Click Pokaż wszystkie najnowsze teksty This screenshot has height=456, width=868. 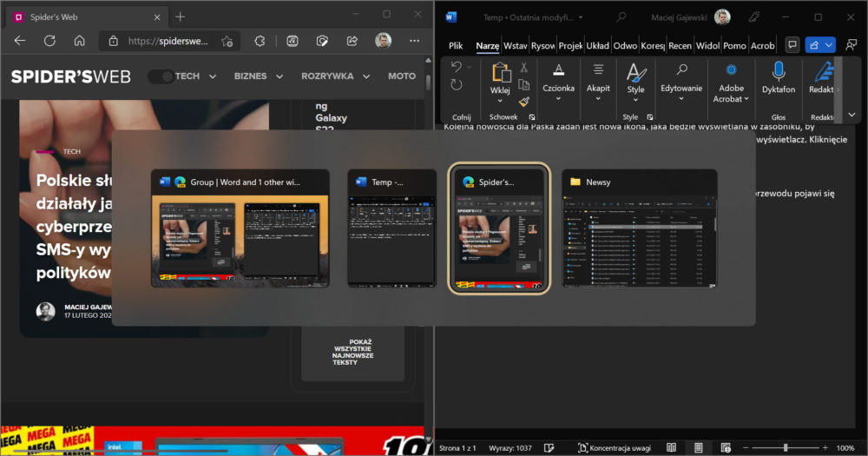pyautogui.click(x=352, y=353)
